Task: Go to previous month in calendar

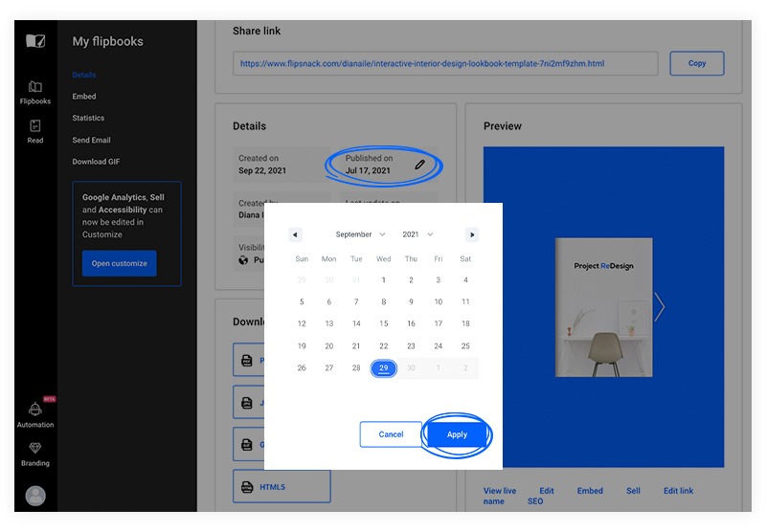Action: coord(295,234)
